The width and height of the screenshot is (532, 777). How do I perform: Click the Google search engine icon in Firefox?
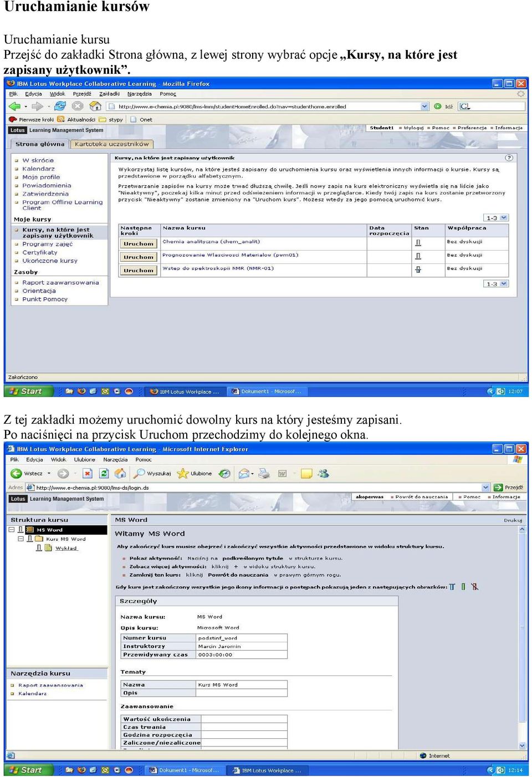(x=464, y=106)
